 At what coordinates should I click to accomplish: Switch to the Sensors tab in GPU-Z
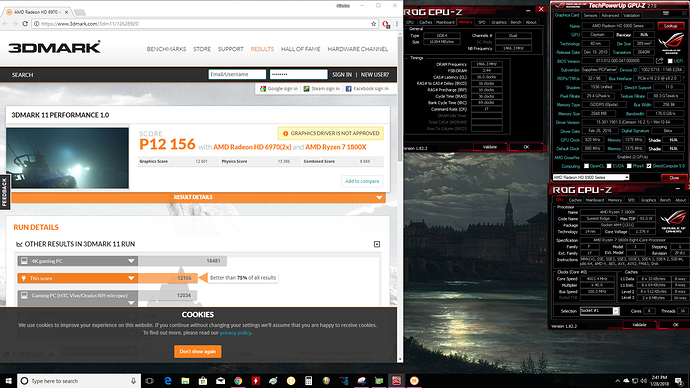(590, 15)
